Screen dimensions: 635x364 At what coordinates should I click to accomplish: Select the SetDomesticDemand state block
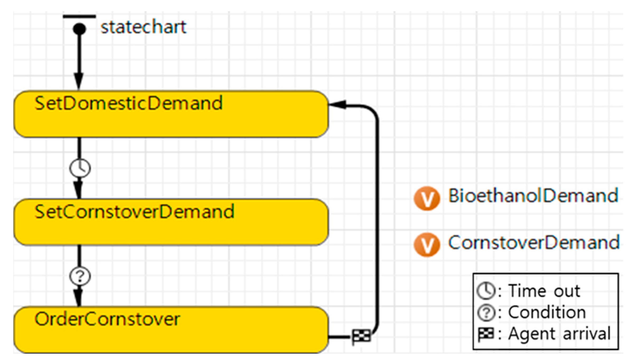tap(171, 114)
